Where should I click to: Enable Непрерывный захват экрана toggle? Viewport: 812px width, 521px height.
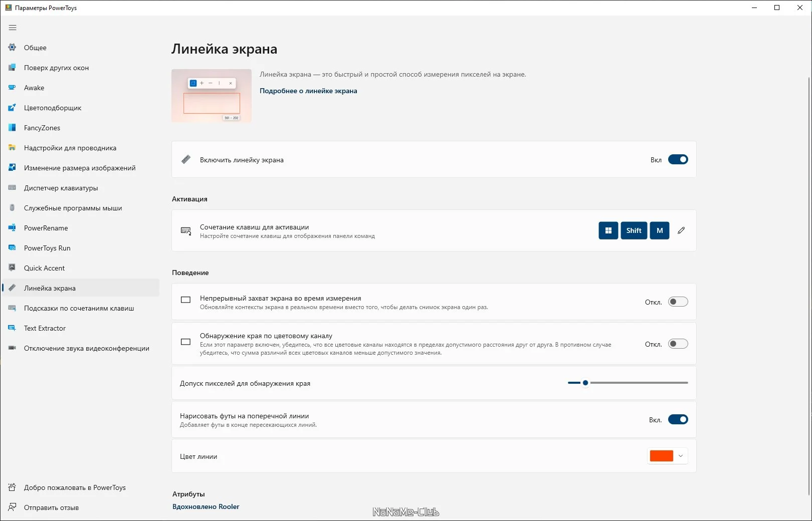click(678, 302)
